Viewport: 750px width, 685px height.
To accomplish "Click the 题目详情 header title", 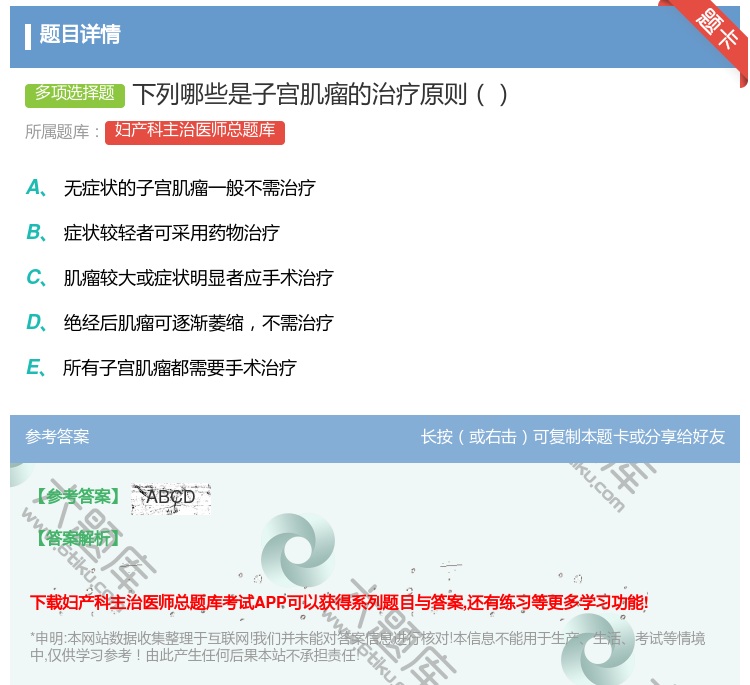I will [x=80, y=35].
